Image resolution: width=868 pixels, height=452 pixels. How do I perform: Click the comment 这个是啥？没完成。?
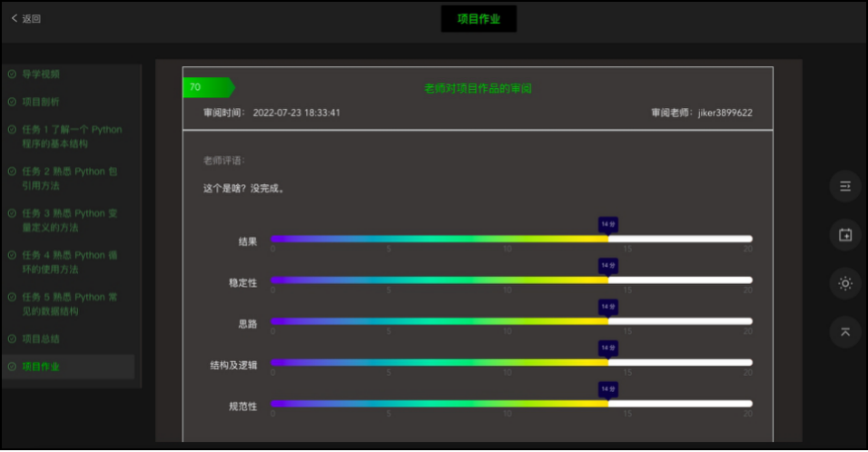coord(244,189)
